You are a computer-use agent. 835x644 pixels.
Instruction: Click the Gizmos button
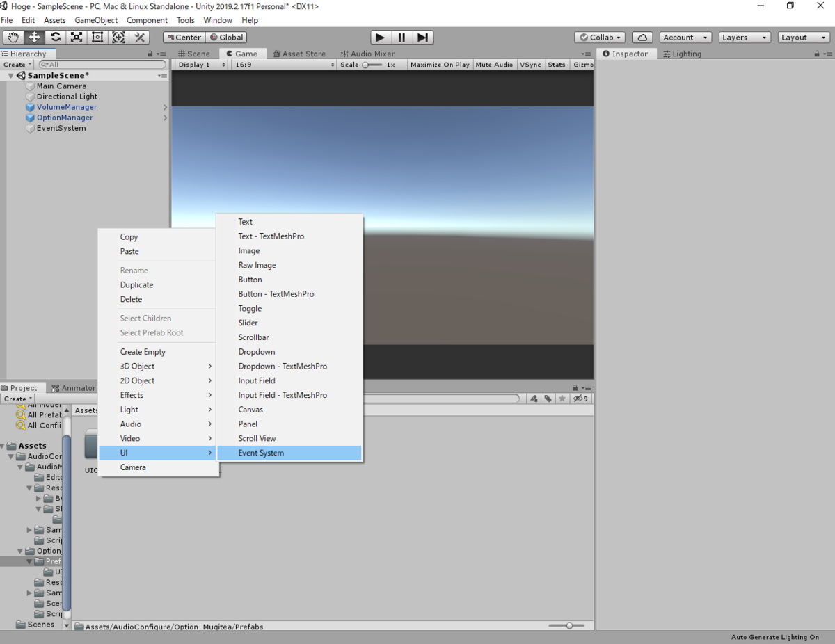click(x=582, y=64)
